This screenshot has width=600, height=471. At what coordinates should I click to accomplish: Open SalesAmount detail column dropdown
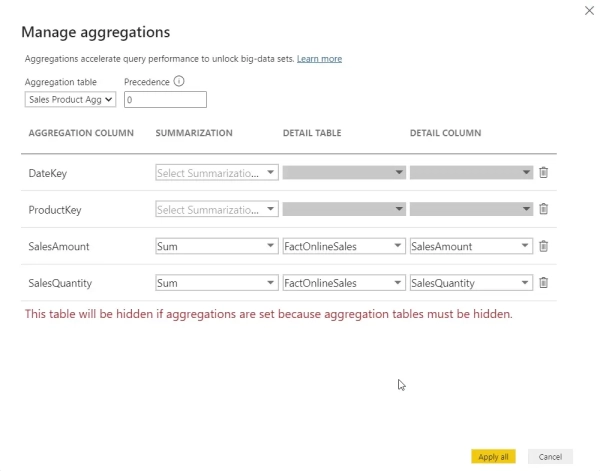point(472,246)
